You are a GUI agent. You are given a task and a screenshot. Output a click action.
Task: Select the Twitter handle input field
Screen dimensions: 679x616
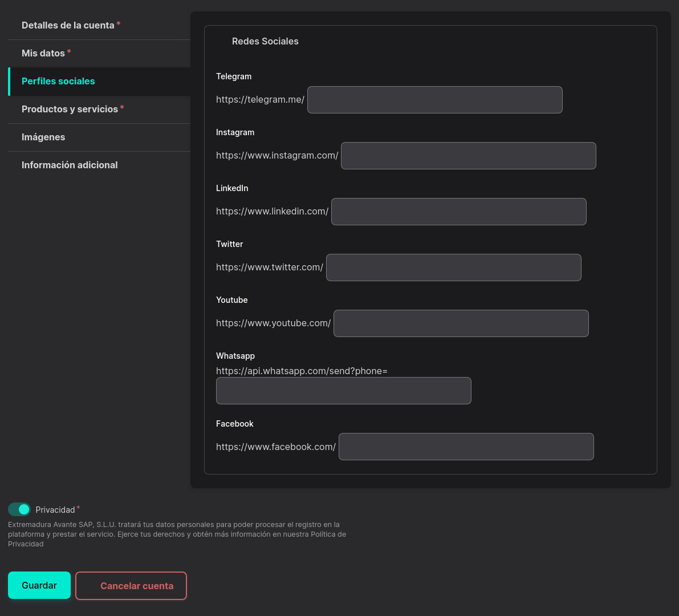pyautogui.click(x=453, y=268)
